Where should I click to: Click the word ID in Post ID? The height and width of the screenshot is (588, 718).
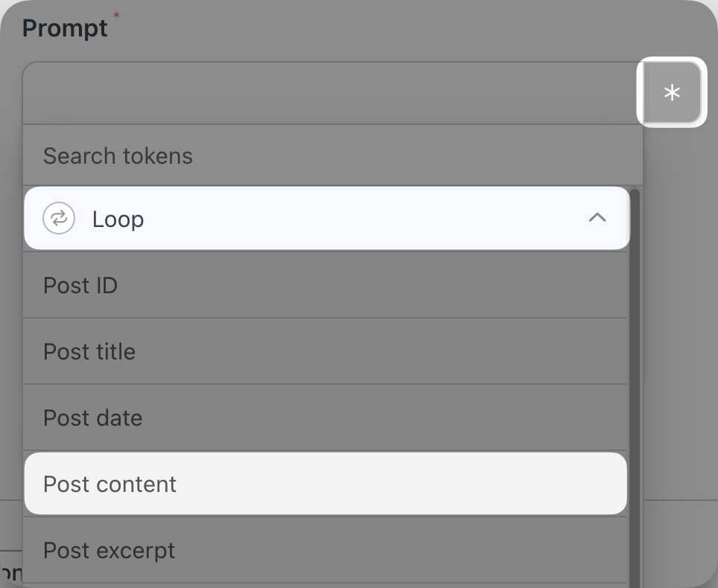pyautogui.click(x=107, y=286)
